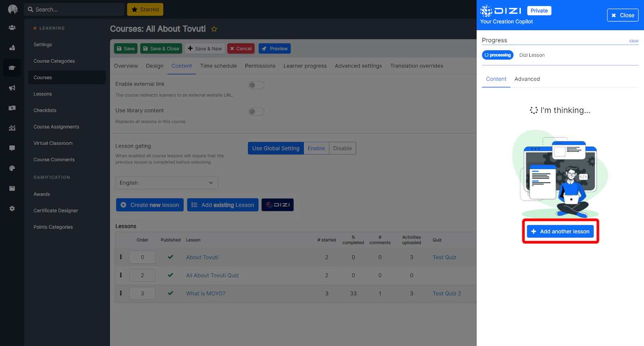Click the processing status pill
Screen dimensions: 644x346
(497, 55)
